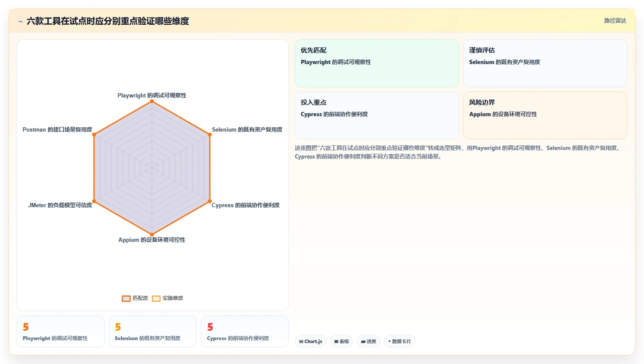Select the Playwright radar vertex point
Screen dimensions: 644x364
click(152, 101)
